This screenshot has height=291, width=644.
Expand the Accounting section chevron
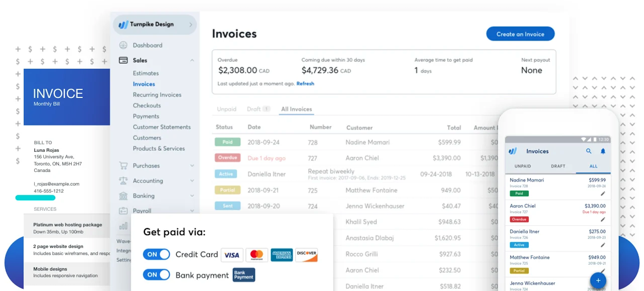192,181
